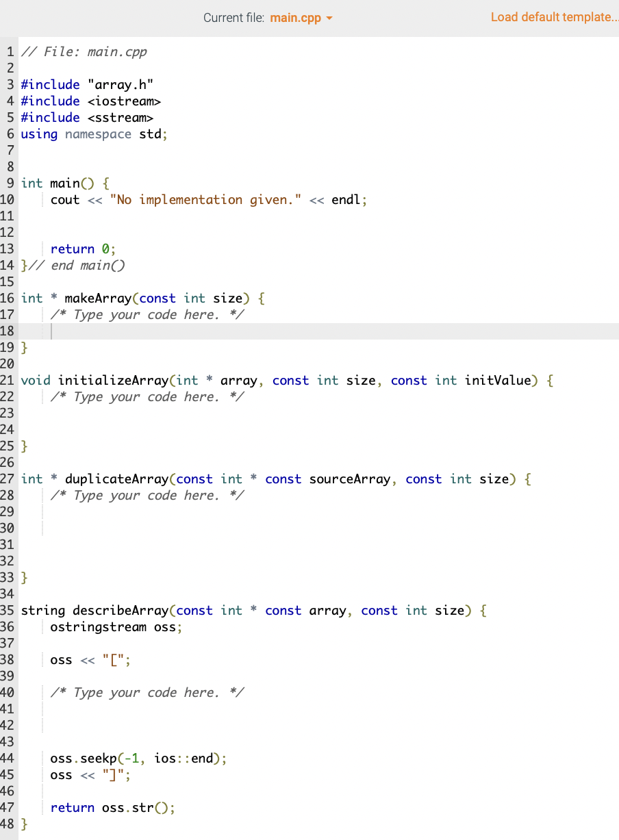
Task: Click the include array.h statement
Action: click(86, 84)
